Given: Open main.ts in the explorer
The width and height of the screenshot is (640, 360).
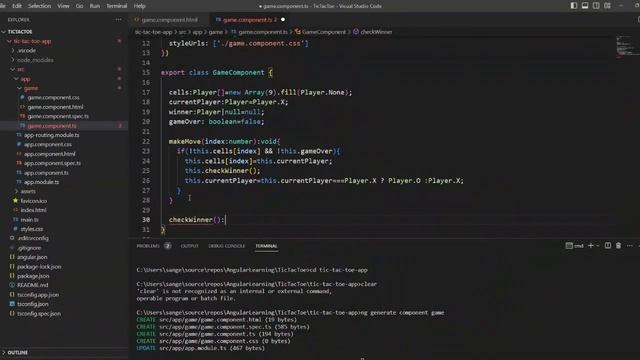Looking at the screenshot, I should 29,220.
